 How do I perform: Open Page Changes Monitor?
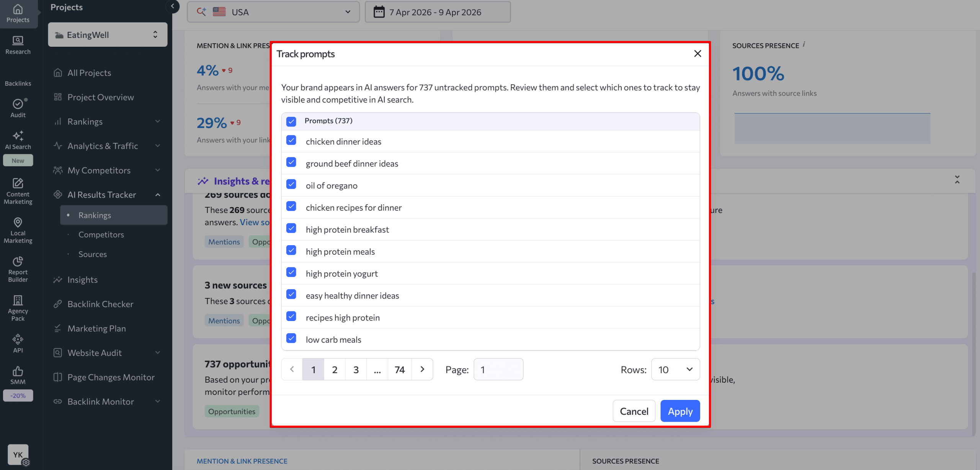click(111, 377)
